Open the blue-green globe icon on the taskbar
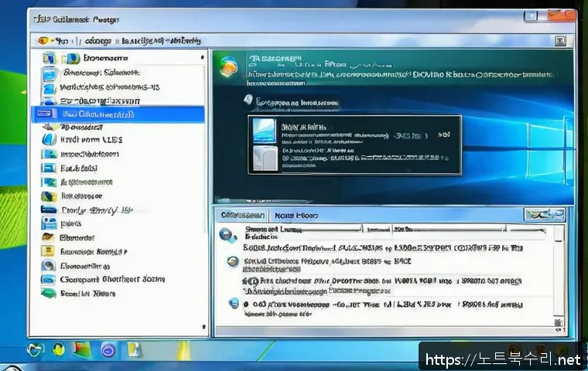The height and width of the screenshot is (371, 588). click(x=36, y=350)
